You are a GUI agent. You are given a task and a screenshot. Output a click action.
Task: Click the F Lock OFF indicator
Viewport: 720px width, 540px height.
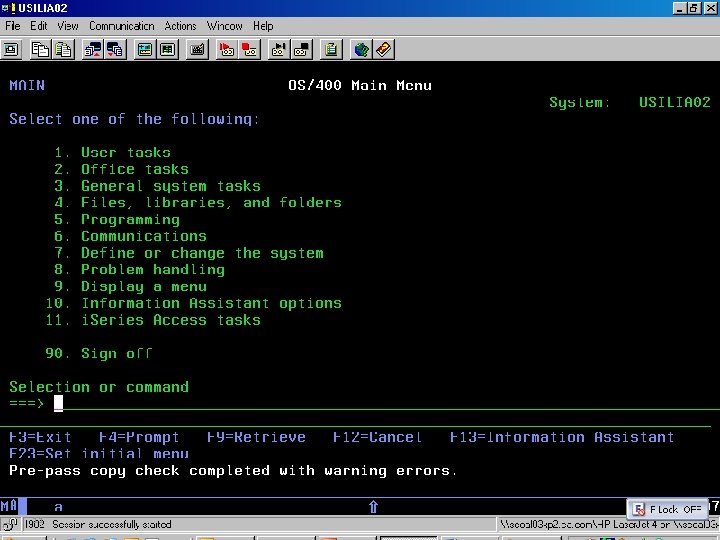pos(668,509)
